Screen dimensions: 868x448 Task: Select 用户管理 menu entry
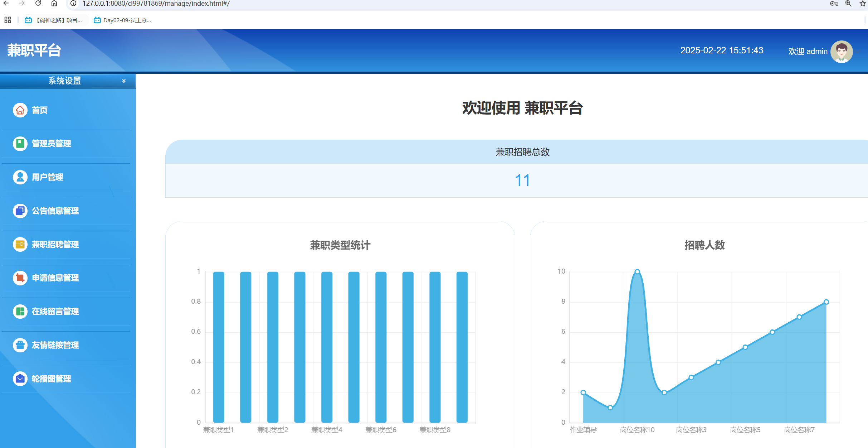[x=47, y=177]
